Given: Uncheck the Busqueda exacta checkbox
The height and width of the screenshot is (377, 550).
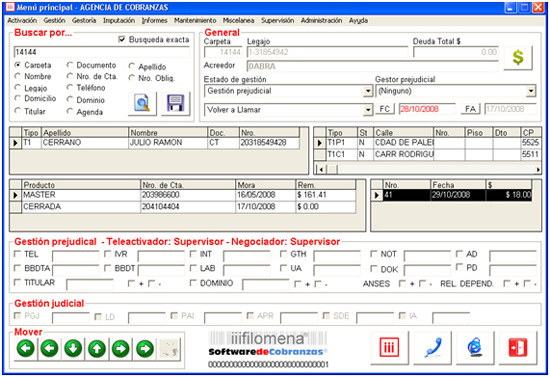Looking at the screenshot, I should point(122,39).
